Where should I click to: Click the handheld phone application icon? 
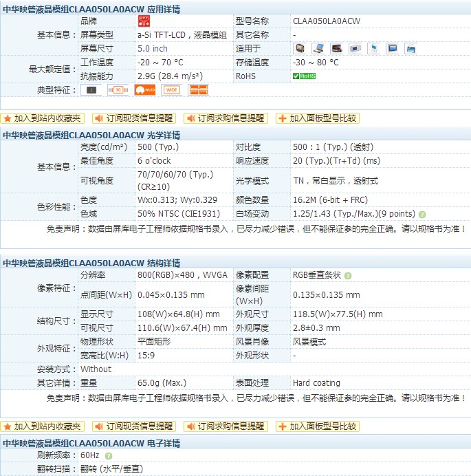[373, 49]
